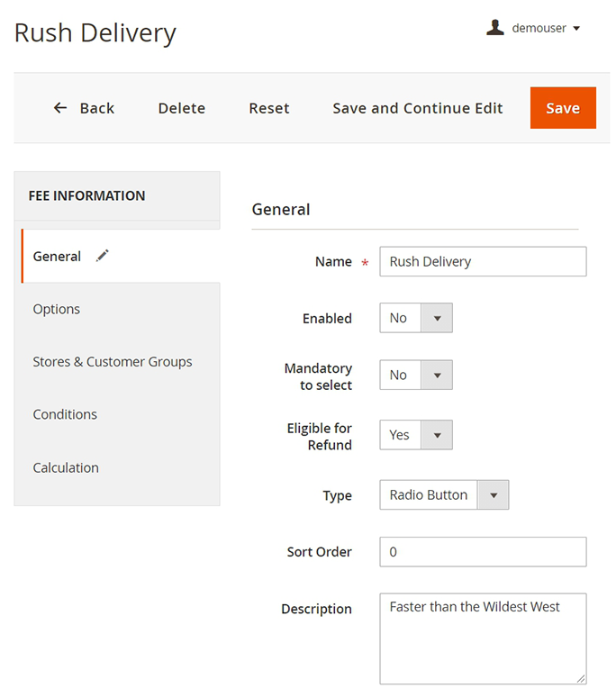The height and width of the screenshot is (697, 616).
Task: Click the Back arrow icon
Action: (60, 108)
